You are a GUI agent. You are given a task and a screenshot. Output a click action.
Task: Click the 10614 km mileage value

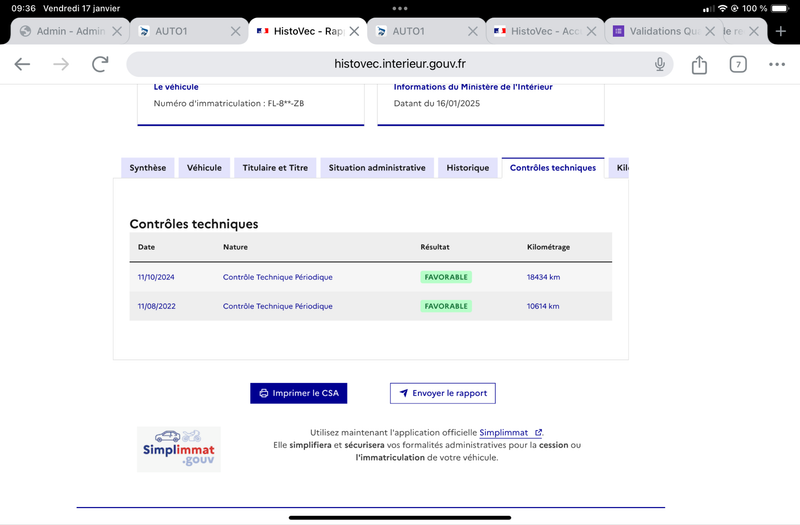point(543,306)
